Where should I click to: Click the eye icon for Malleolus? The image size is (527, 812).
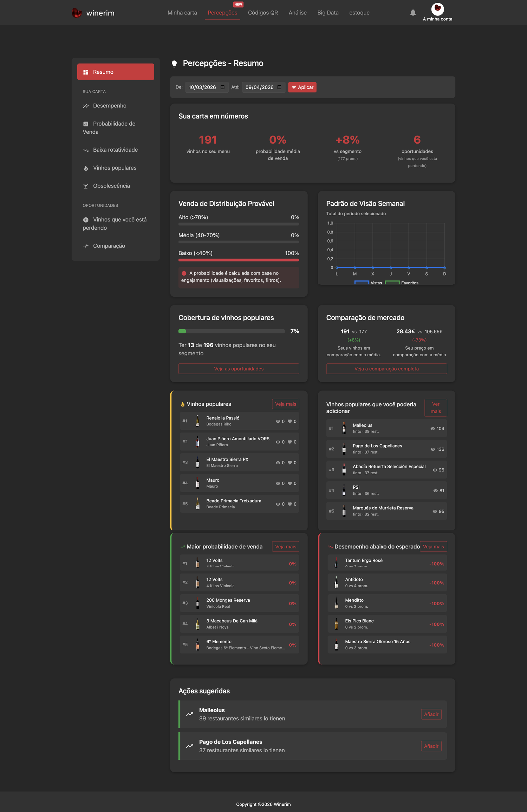point(433,429)
